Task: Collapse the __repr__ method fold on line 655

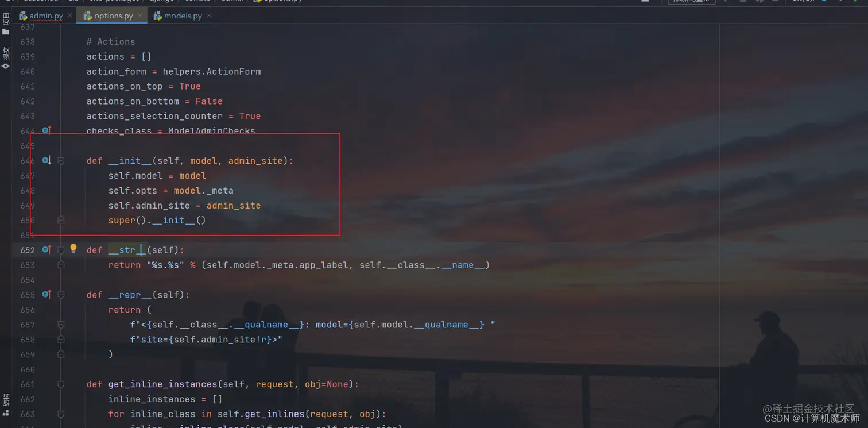Action: 61,295
